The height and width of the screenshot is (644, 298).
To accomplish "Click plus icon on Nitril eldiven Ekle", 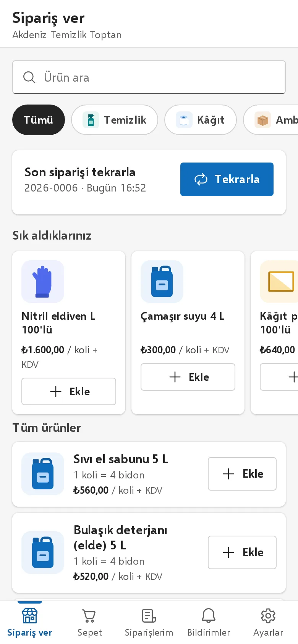I will tap(56, 391).
